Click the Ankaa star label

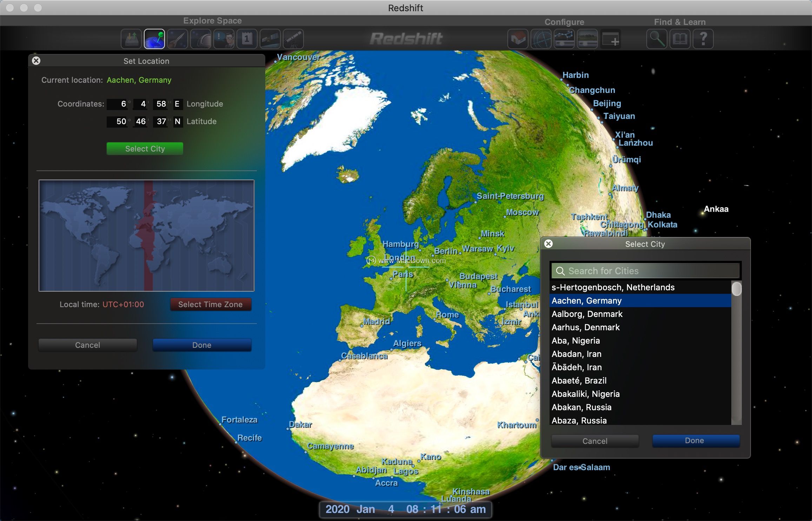coord(716,209)
